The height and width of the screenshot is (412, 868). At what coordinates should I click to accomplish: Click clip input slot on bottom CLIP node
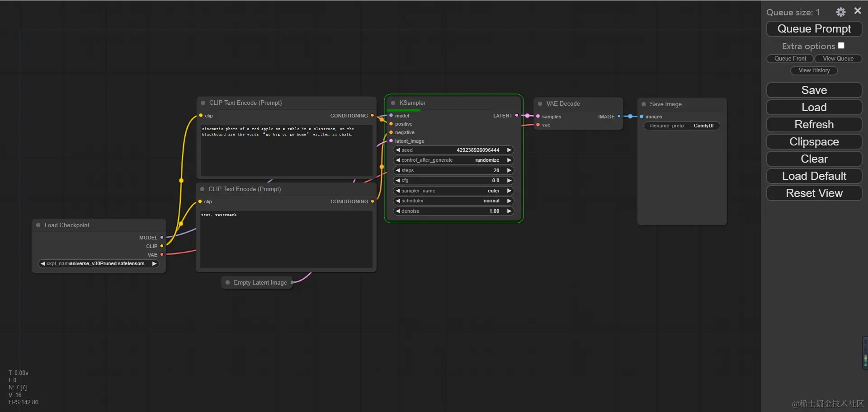click(200, 201)
